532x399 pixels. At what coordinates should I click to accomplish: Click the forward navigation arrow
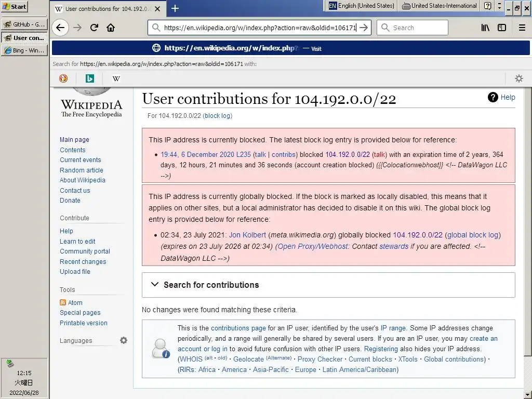coord(77,28)
